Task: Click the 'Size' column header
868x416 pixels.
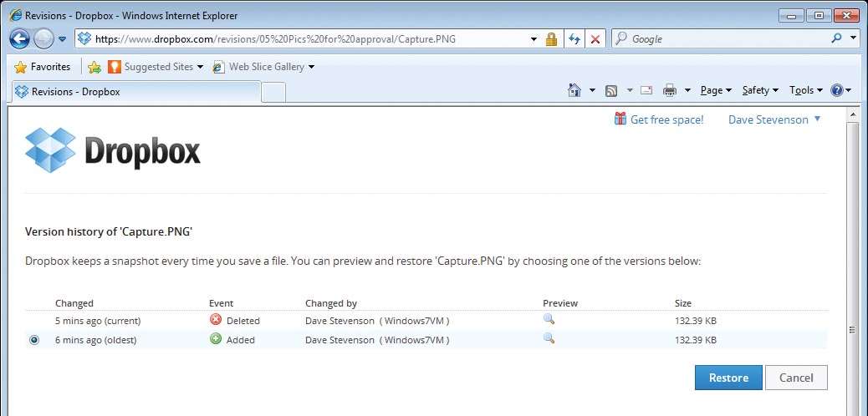Action: pos(683,303)
